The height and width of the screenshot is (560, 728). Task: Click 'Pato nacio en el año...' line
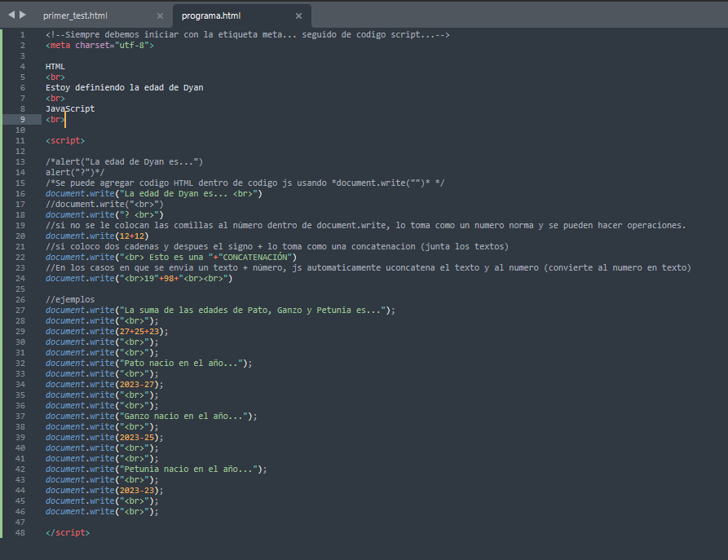coord(148,363)
